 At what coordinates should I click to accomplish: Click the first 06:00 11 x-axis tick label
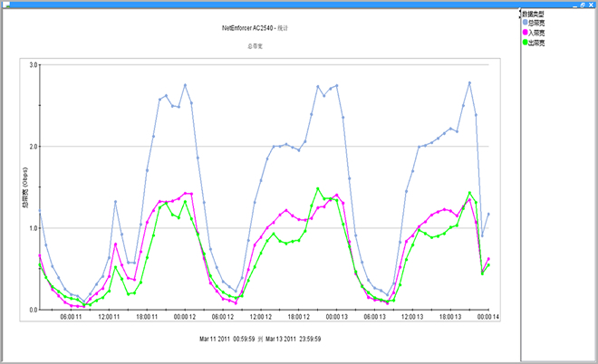[x=71, y=318]
